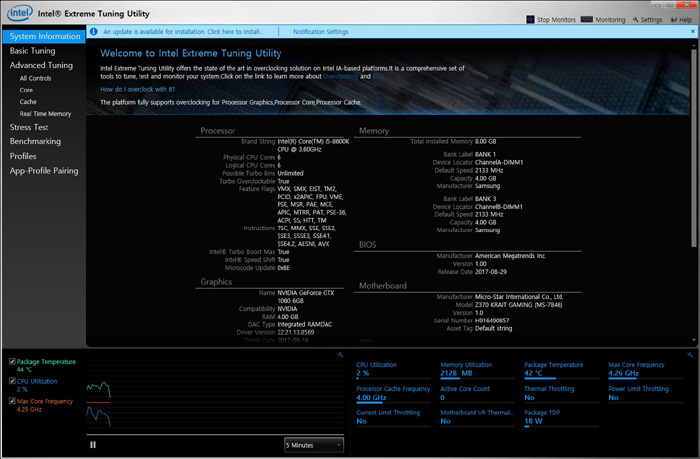Click the Welcome to Intel Extreme Tuning Utility title
The height and width of the screenshot is (459, 700).
pyautogui.click(x=191, y=53)
